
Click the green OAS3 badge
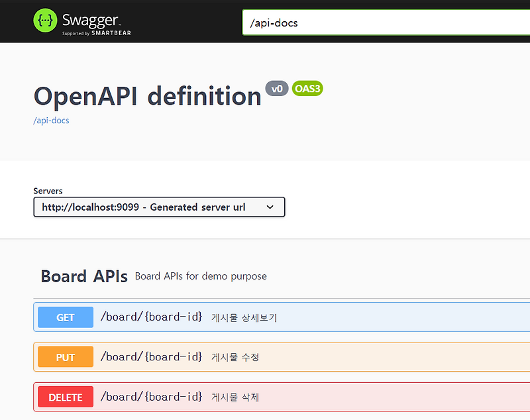(307, 88)
